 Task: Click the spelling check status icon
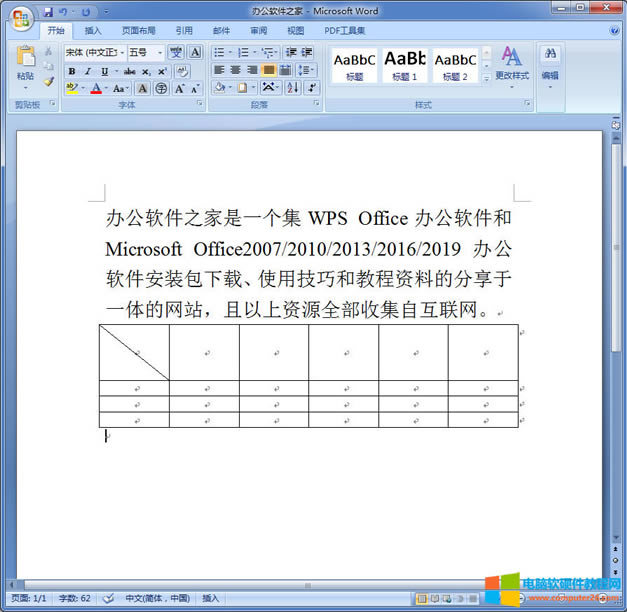click(108, 598)
